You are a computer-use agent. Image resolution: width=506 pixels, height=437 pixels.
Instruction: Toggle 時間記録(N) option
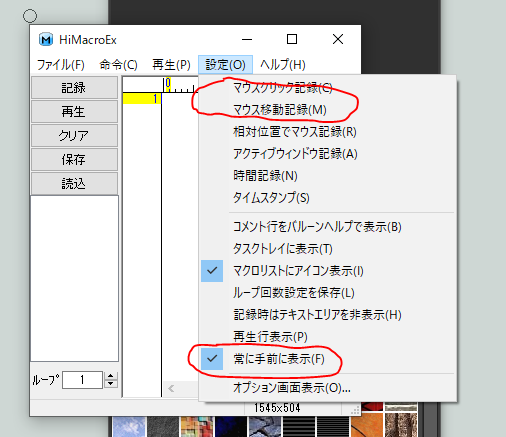click(x=328, y=176)
